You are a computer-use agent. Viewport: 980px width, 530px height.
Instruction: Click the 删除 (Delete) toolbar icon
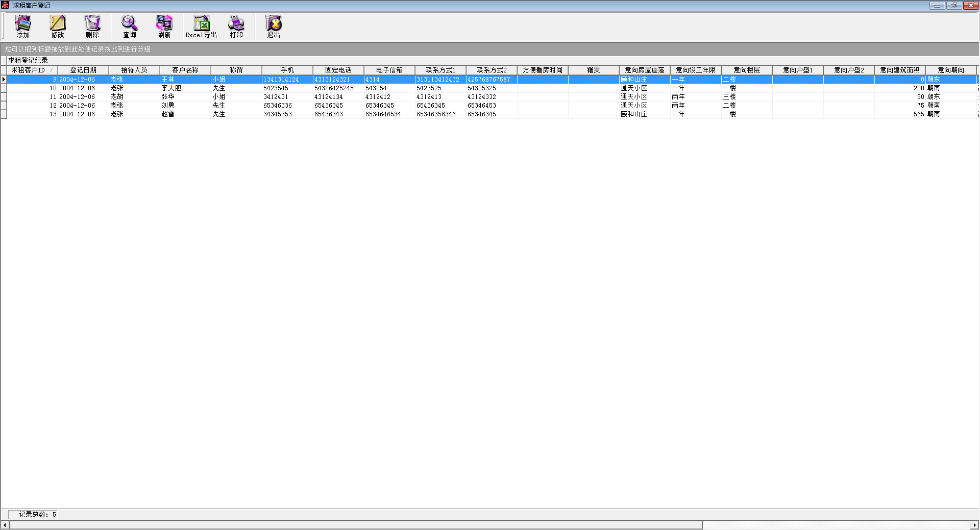(92, 26)
